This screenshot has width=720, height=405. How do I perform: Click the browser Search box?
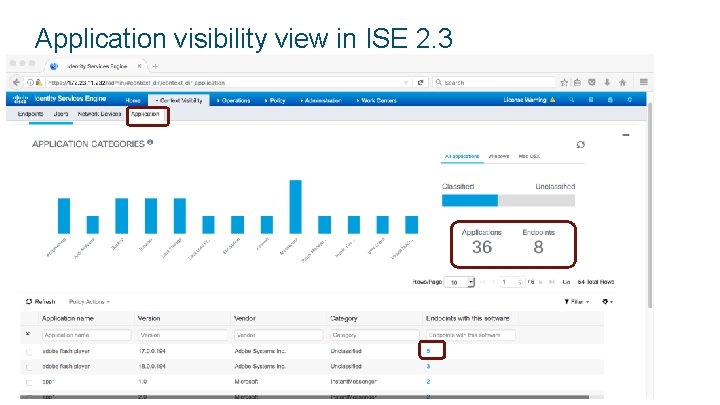coord(494,83)
